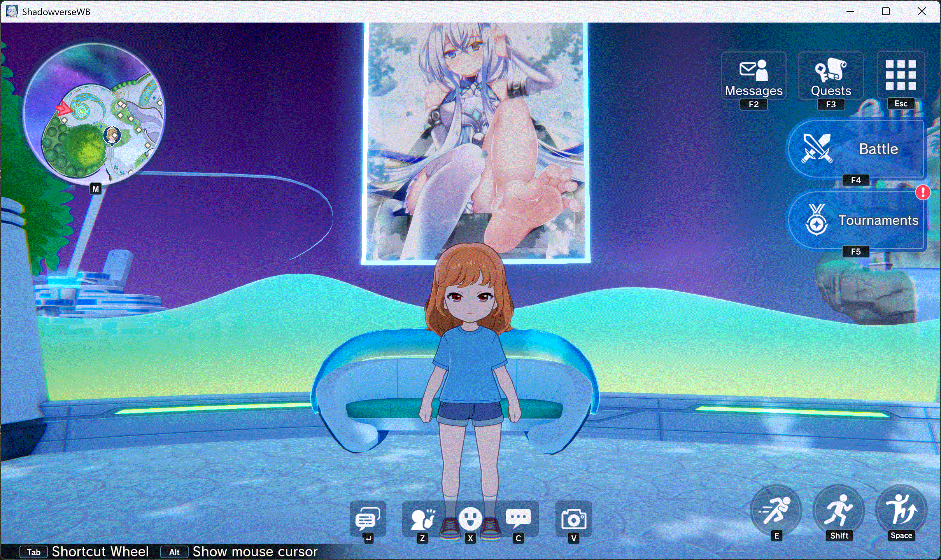The image size is (941, 560).
Task: Click the red alert badge on Tournaments
Action: pyautogui.click(x=923, y=192)
